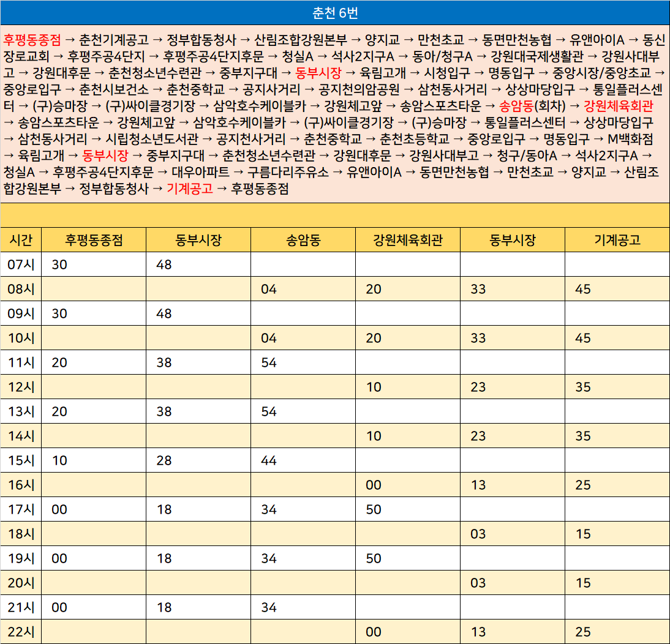Click 34 in the 21시 row
Viewport: 670px width, 644px height.
click(x=269, y=607)
